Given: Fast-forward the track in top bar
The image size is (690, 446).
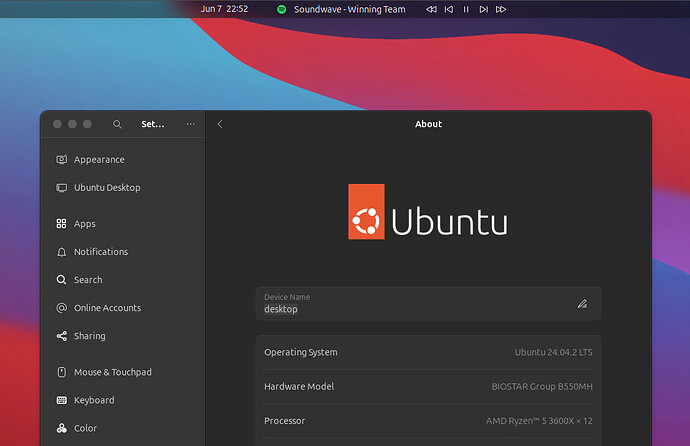Looking at the screenshot, I should point(501,9).
